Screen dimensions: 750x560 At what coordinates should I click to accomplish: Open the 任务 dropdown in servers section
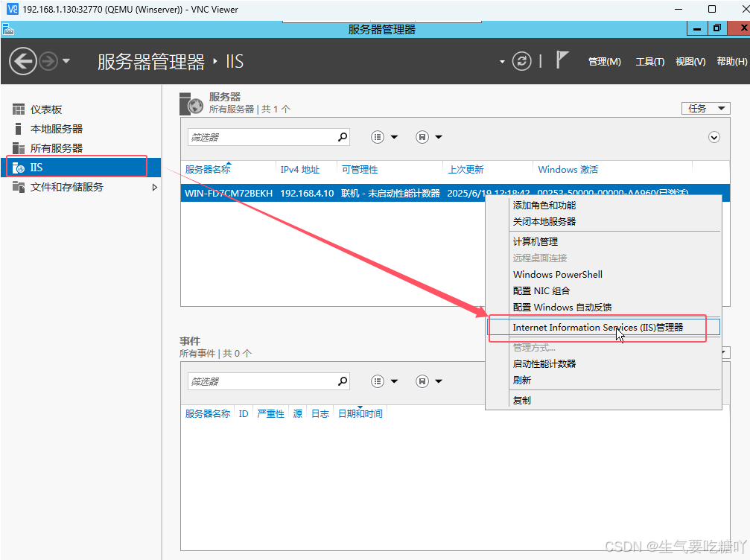(706, 109)
